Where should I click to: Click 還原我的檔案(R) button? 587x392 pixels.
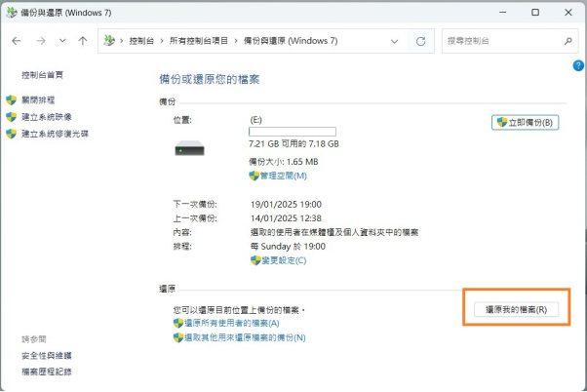tap(516, 310)
